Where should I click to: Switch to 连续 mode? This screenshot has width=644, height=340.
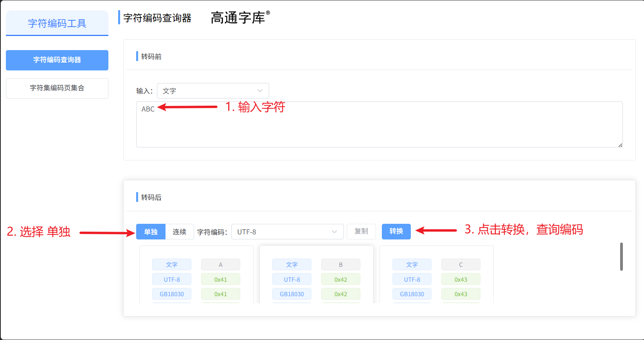pyautogui.click(x=180, y=232)
